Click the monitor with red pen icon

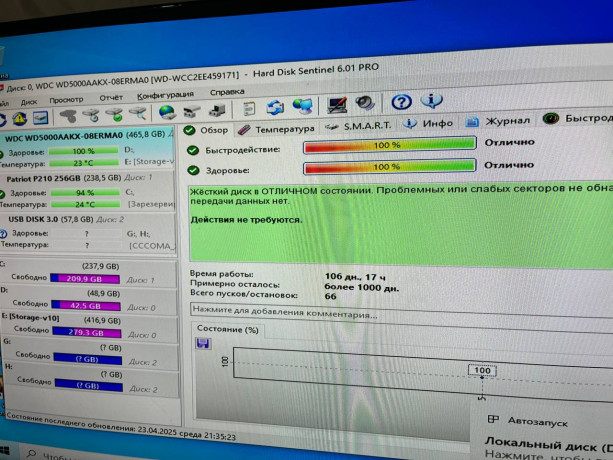click(x=337, y=105)
